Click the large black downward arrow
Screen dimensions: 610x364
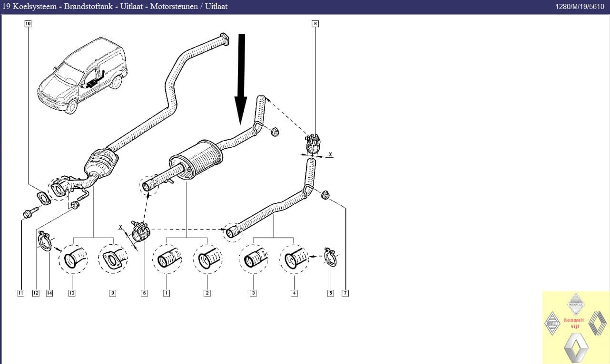pyautogui.click(x=241, y=78)
